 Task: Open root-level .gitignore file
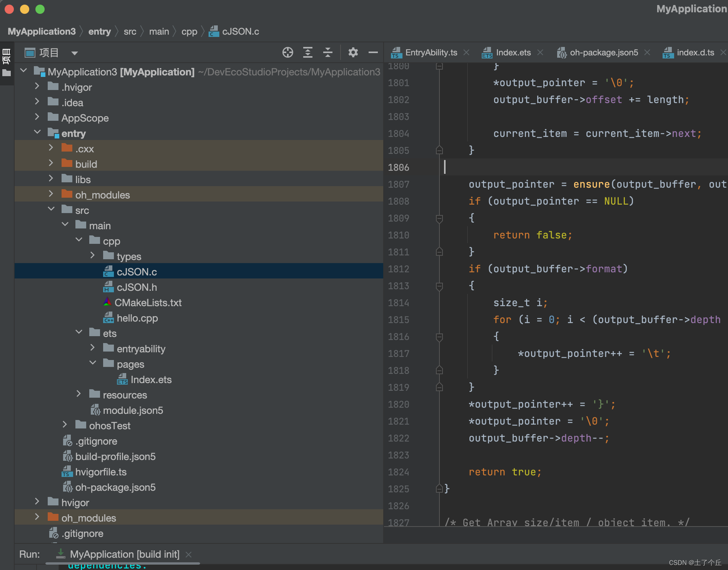(76, 533)
